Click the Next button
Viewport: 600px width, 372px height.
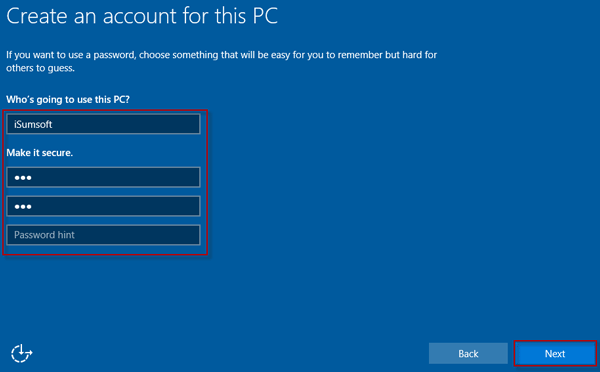pos(555,354)
